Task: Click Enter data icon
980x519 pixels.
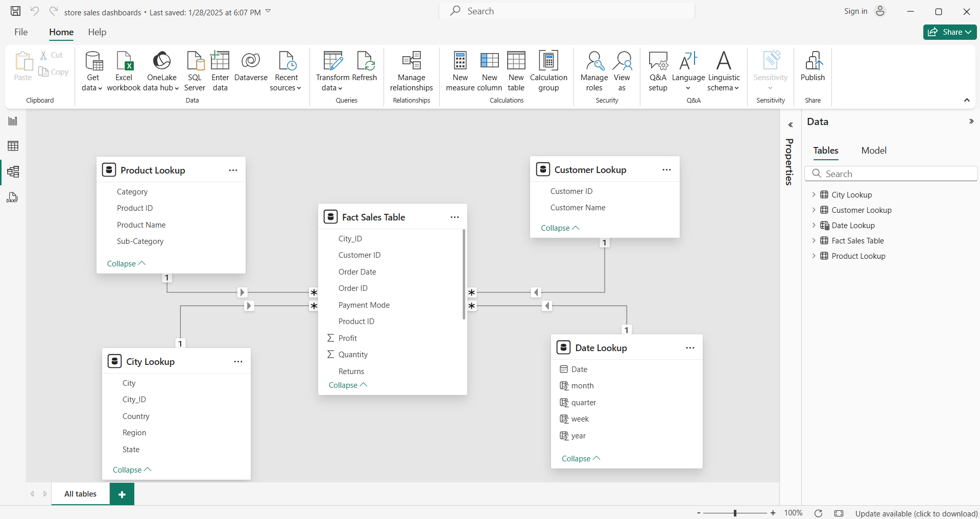Action: pos(220,61)
